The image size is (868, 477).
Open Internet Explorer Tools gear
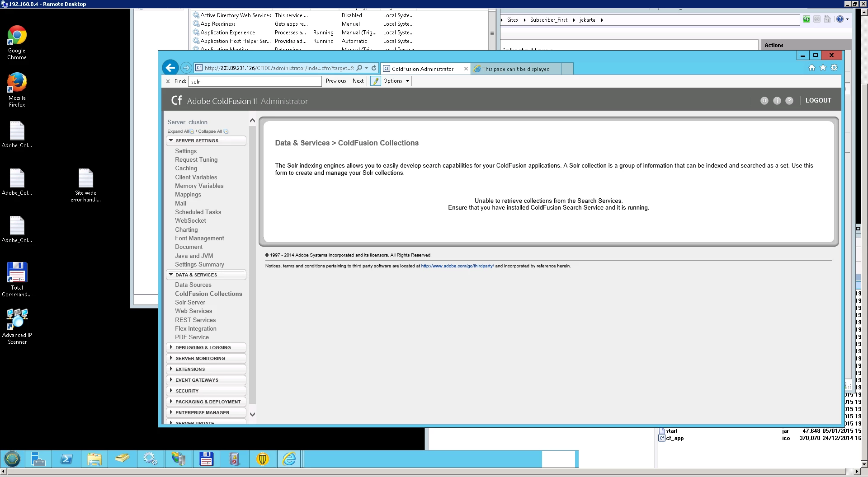point(834,68)
